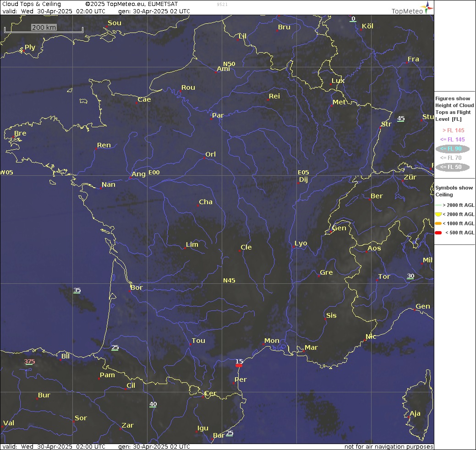Click the 'not for air navigation purposes' notice
The image size is (476, 450).
[x=388, y=447]
